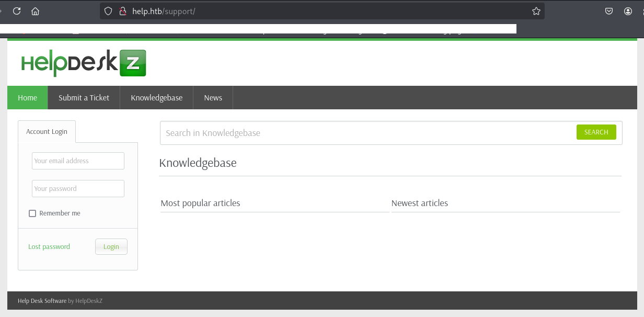Select the News menu item

213,98
